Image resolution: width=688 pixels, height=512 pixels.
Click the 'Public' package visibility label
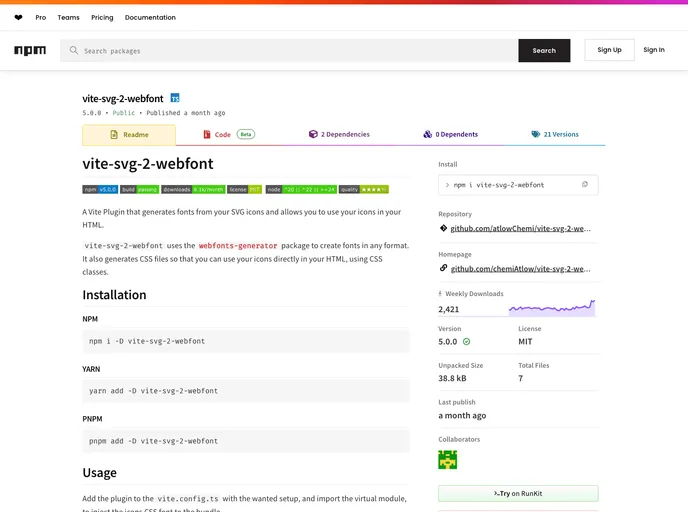(x=124, y=113)
